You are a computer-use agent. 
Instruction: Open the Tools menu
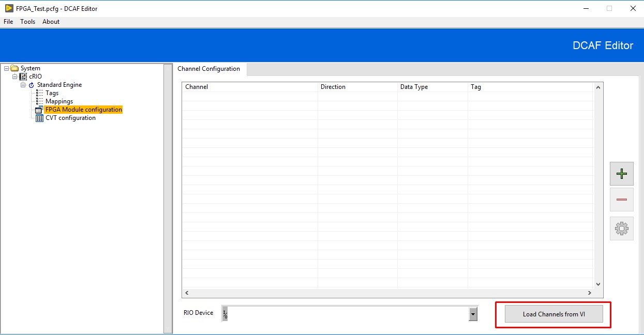point(28,22)
